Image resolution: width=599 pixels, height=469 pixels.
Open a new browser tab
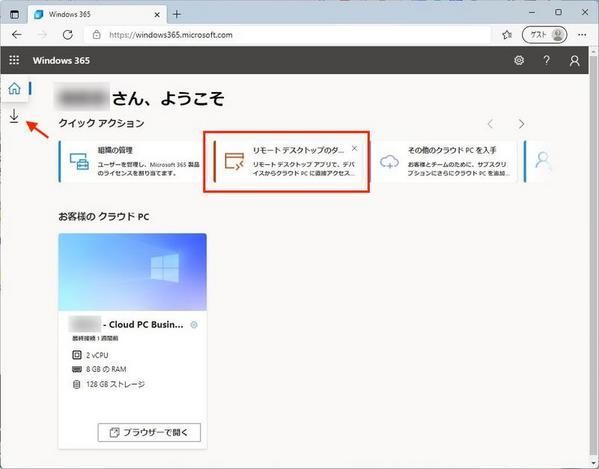click(176, 15)
